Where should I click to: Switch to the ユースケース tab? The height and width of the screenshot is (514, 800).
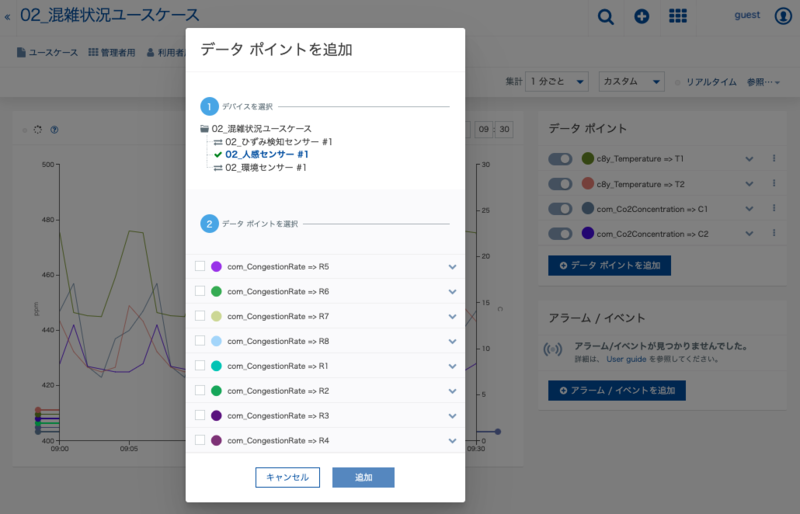point(47,53)
